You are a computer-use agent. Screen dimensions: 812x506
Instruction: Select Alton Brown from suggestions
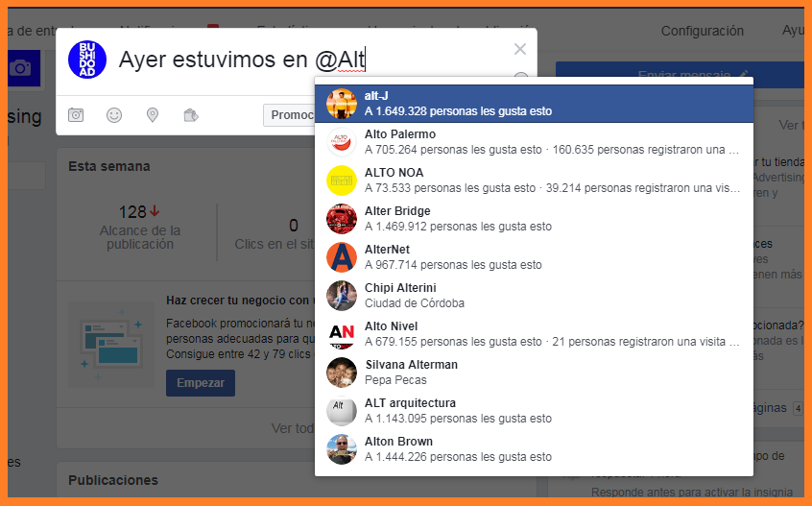click(x=534, y=449)
